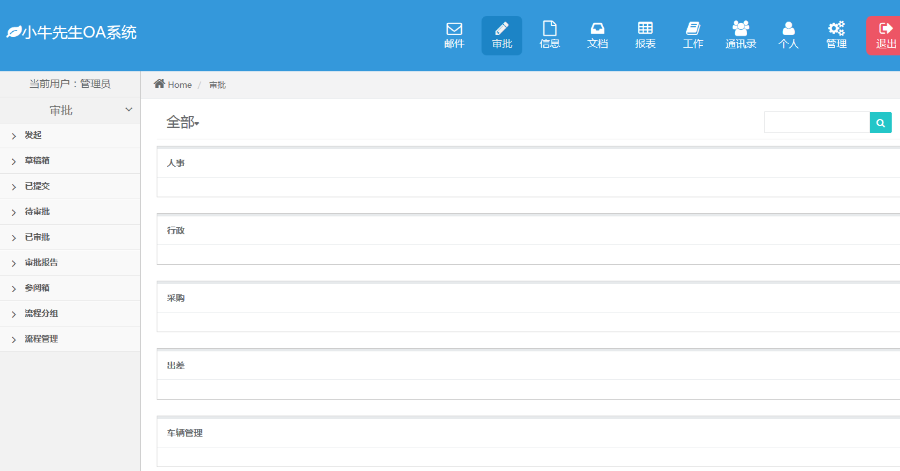Click the red 退出 logout button
Screen dimensions: 900x471
884,35
